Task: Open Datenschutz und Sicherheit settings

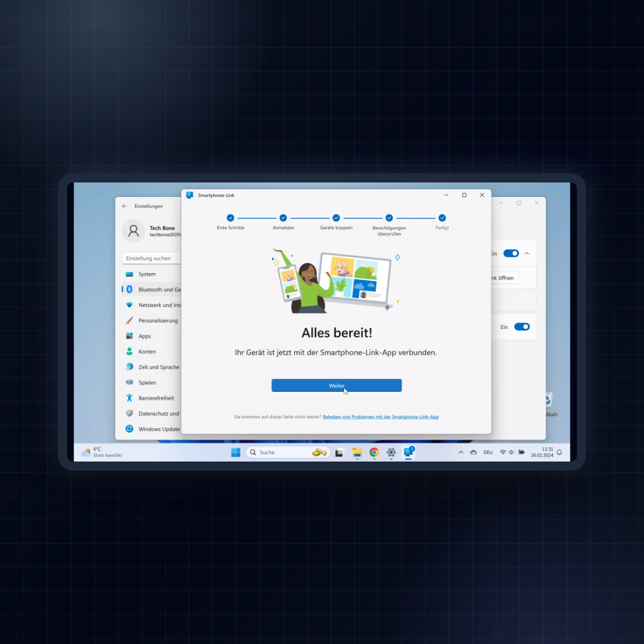Action: (151, 414)
